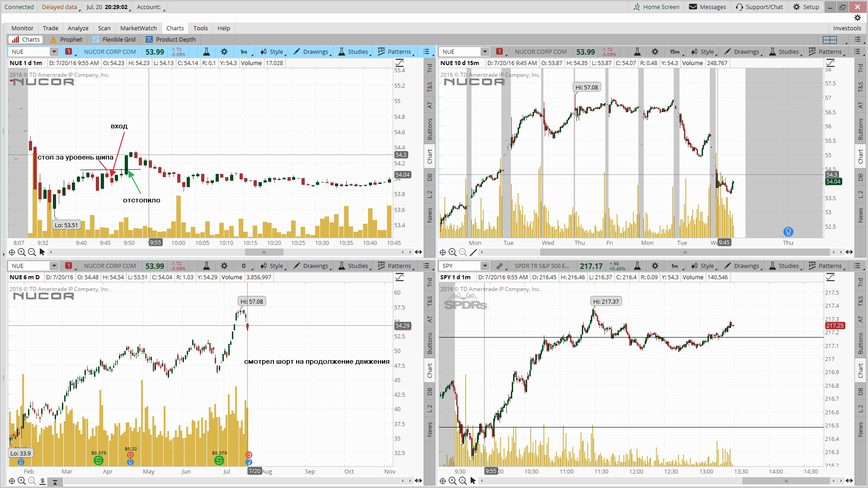This screenshot has width=868, height=488.
Task: Click the dollar icon under NUE daily chart
Action: tap(42, 481)
